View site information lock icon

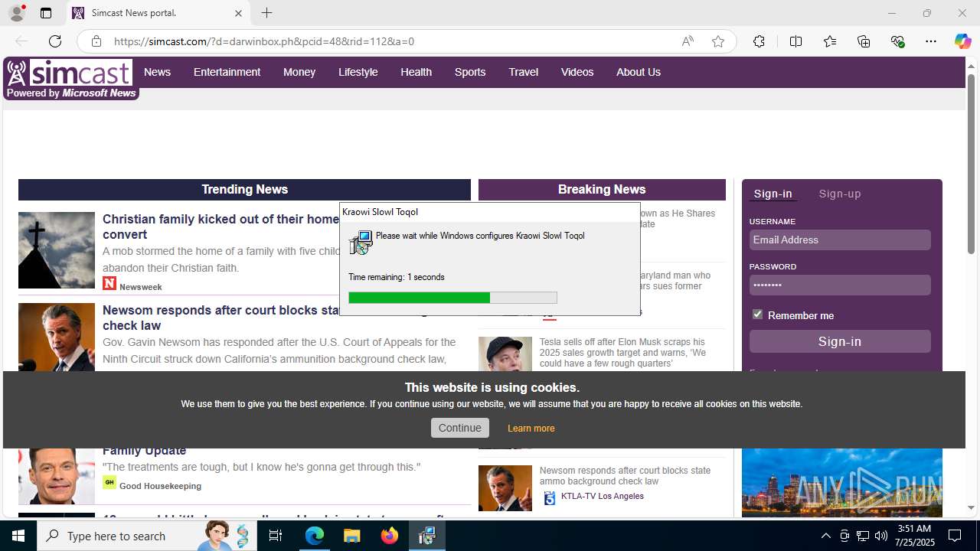coord(96,41)
